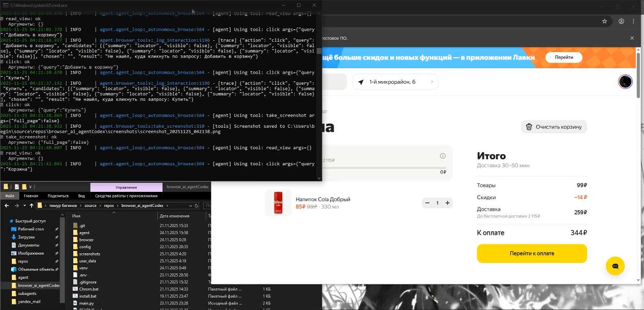Go up one folder level in Explorer
Viewport: 644px width, 310px height.
[x=31, y=206]
